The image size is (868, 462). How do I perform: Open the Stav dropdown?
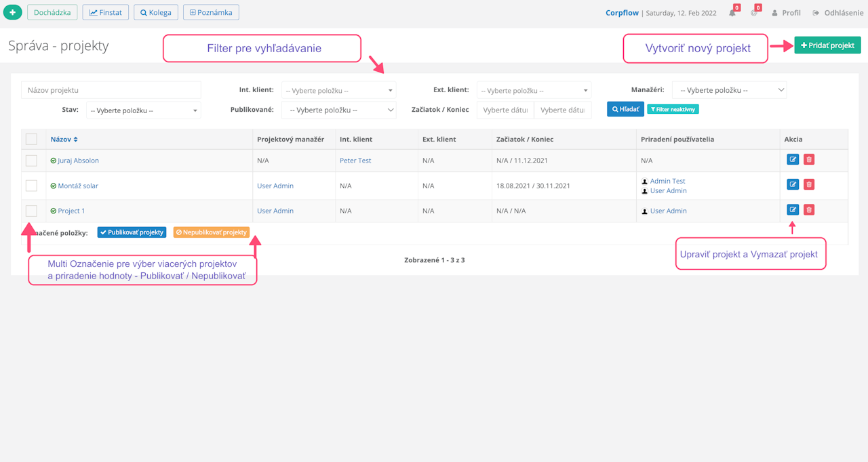(143, 110)
